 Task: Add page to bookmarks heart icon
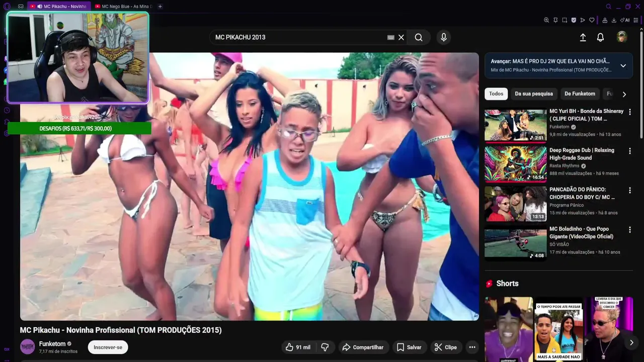click(x=592, y=20)
